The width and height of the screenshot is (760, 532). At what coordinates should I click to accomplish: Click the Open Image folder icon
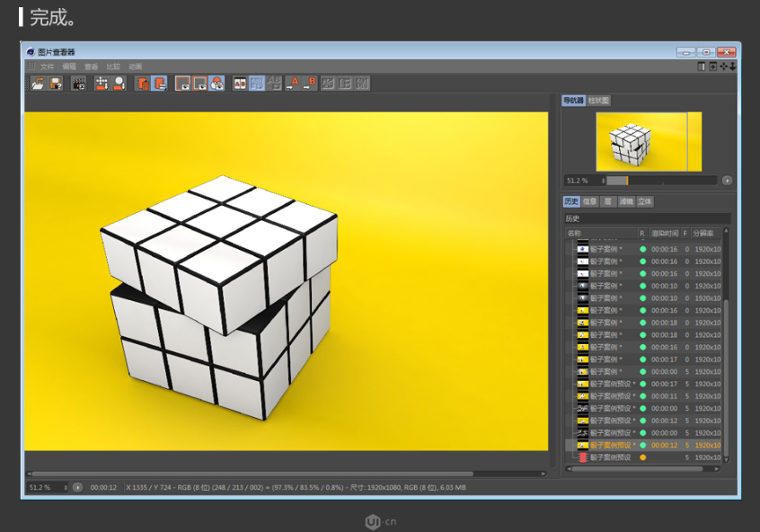pyautogui.click(x=38, y=84)
